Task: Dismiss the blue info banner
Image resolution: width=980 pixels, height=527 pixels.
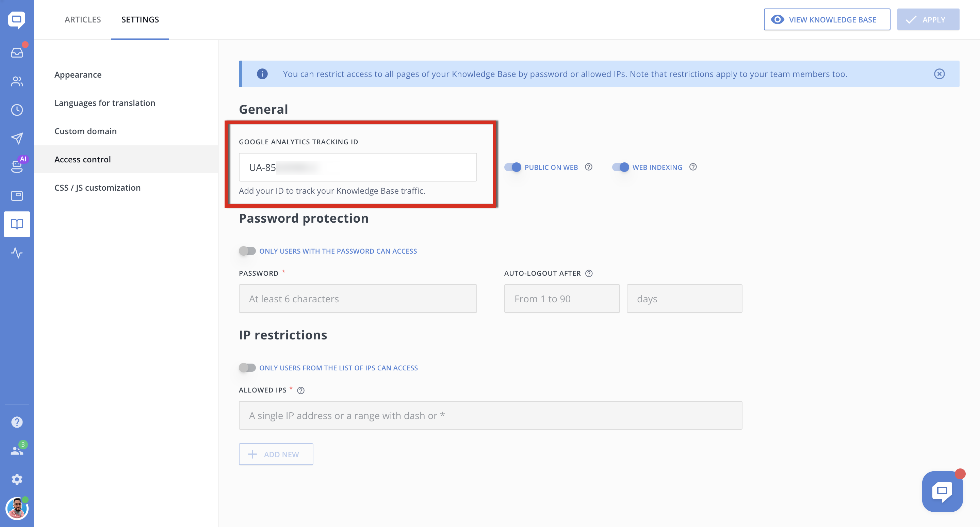Action: coord(939,74)
